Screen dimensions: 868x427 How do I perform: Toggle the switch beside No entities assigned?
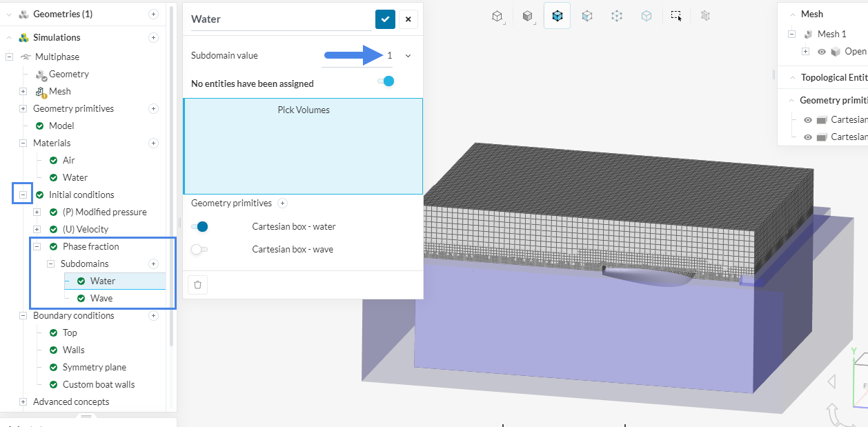(386, 81)
